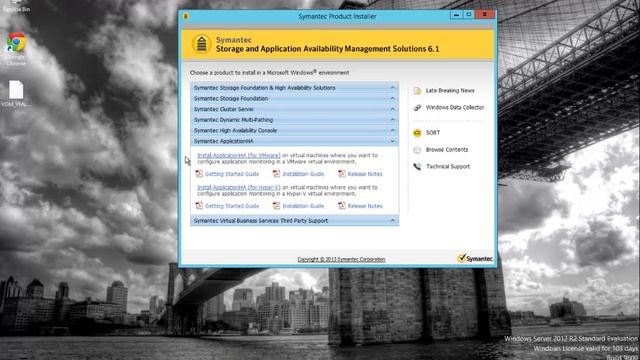This screenshot has height=360, width=640.
Task: Click PDF icon beside Hyper-V Getting Started Guide
Action: 199,206
